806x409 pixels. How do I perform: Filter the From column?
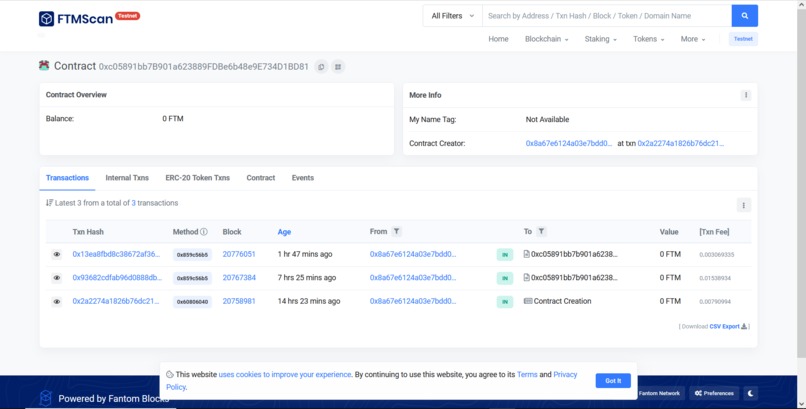point(396,232)
